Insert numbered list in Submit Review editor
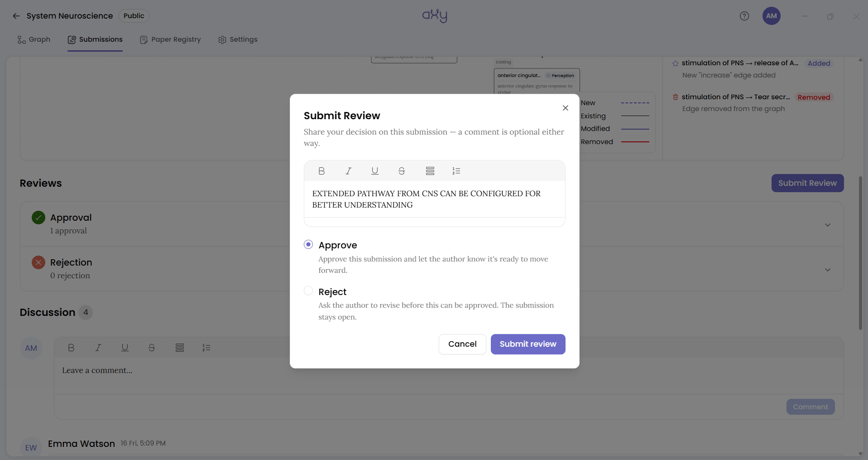The width and height of the screenshot is (868, 460). point(456,171)
